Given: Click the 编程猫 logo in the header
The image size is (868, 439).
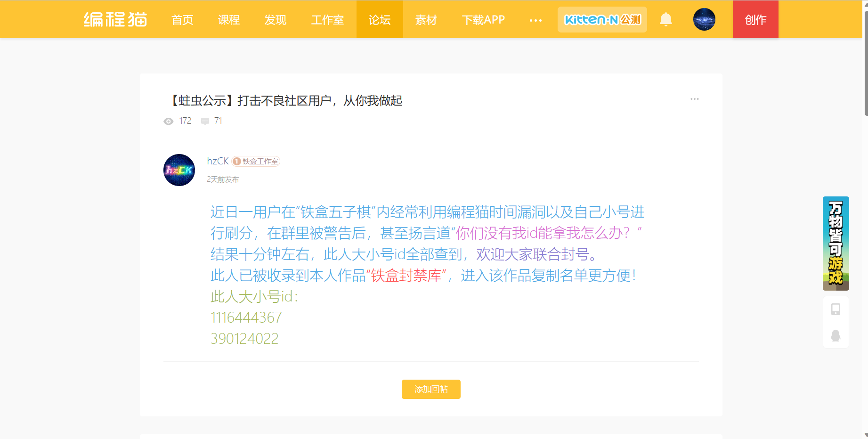Looking at the screenshot, I should coord(115,19).
